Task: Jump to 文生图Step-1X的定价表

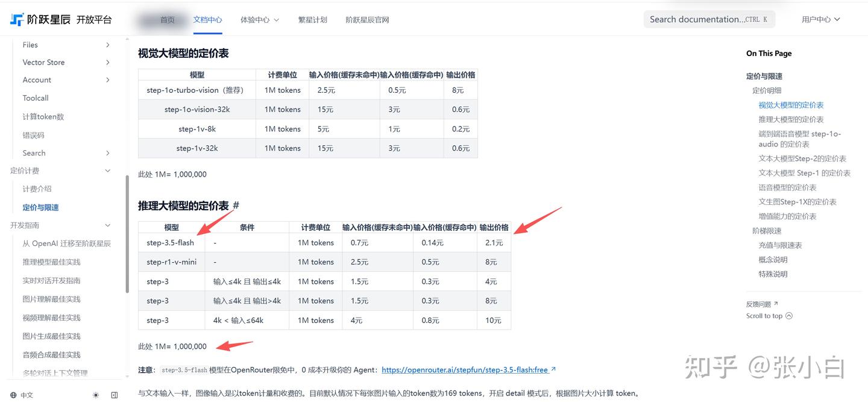Action: pyautogui.click(x=797, y=202)
